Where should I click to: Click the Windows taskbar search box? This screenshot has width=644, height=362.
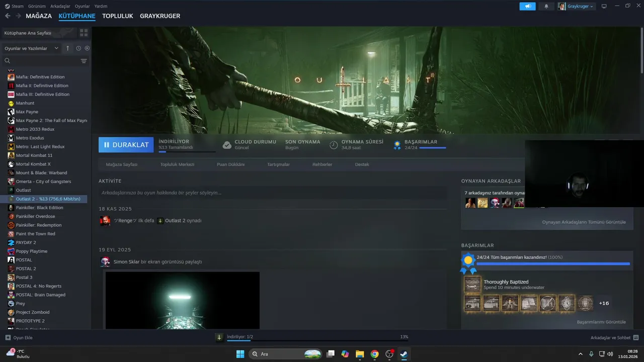coord(286,354)
